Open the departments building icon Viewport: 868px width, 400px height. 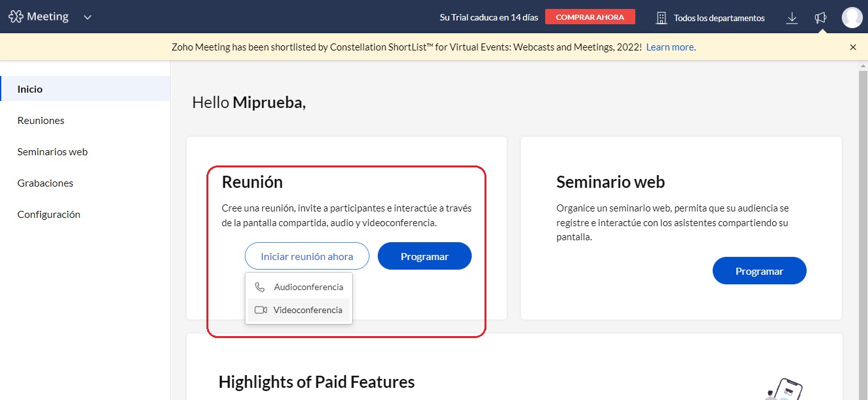click(x=662, y=18)
